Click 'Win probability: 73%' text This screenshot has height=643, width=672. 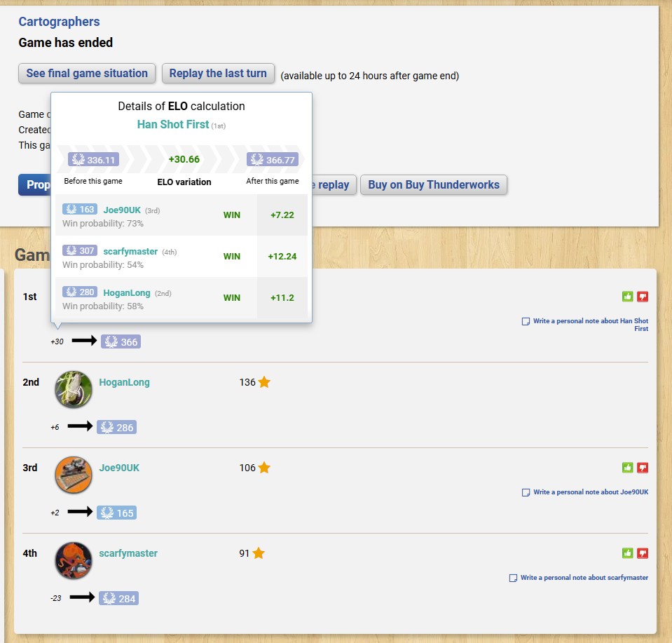pos(103,224)
